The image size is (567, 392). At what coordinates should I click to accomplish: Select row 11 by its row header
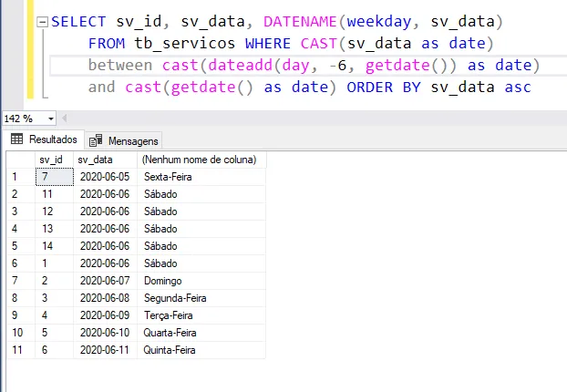click(x=15, y=350)
